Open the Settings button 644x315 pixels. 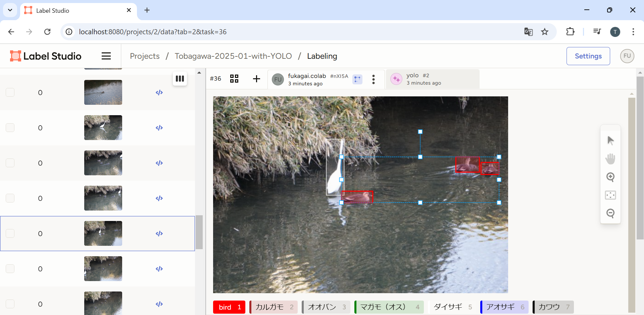pos(588,56)
